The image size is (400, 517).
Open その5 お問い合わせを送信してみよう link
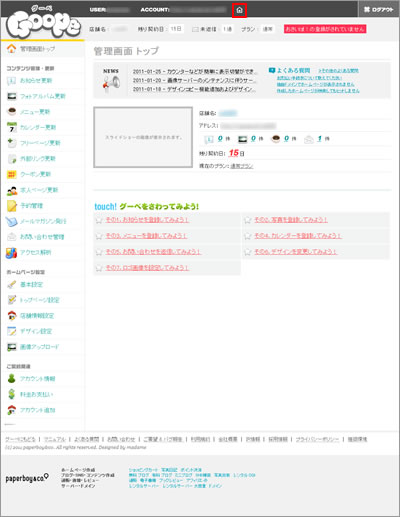pos(153,252)
